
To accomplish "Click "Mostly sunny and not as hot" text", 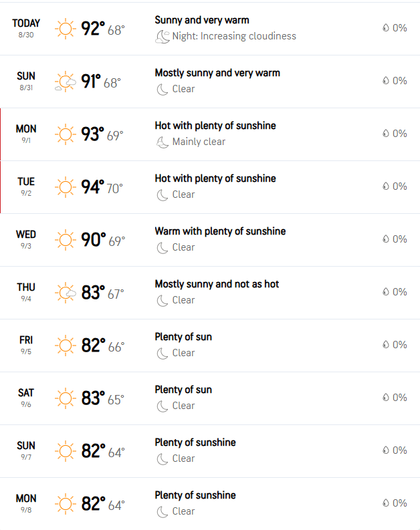I will tap(217, 284).
